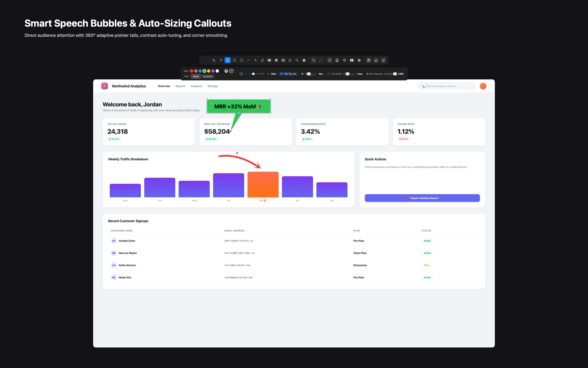588x368 pixels.
Task: Click Export Weekly Report button
Action: tap(422, 198)
